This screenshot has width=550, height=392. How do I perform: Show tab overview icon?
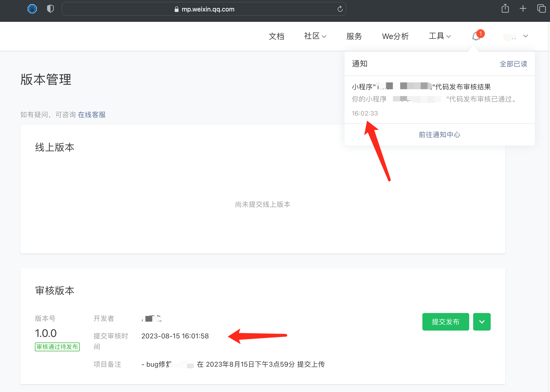pos(541,9)
